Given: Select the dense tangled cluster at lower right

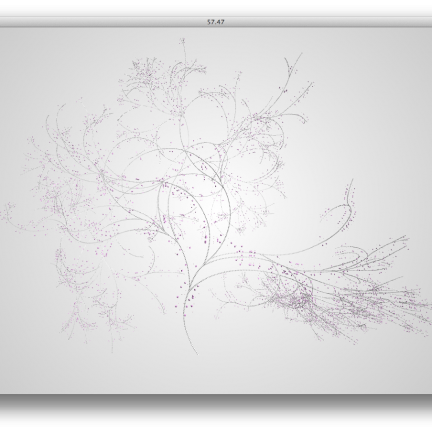Looking at the screenshot, I should 293,298.
